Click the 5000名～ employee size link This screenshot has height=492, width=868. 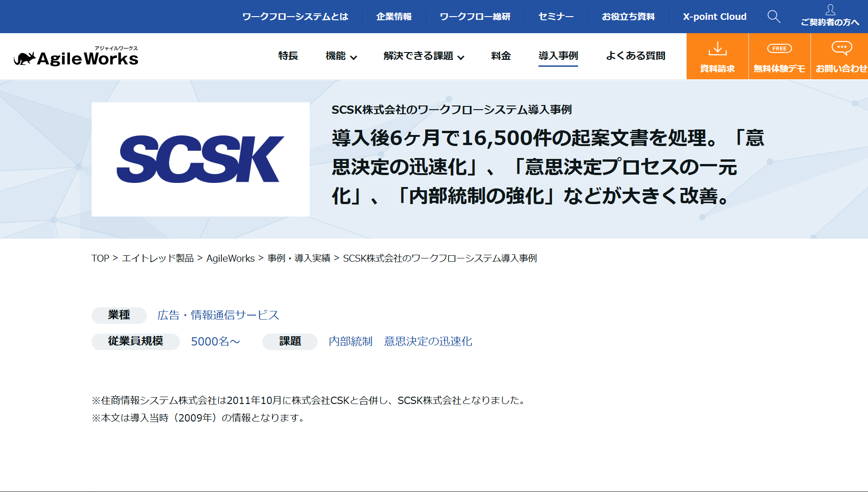point(215,341)
